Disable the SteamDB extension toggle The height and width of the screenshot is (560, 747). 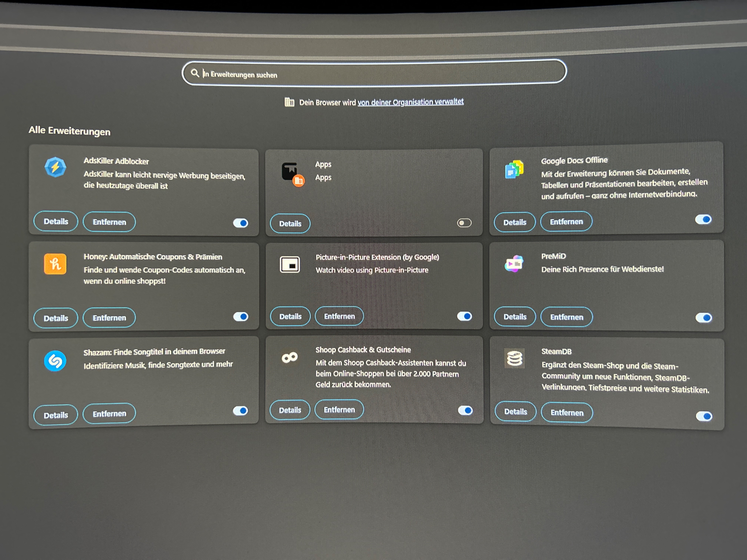click(x=704, y=416)
